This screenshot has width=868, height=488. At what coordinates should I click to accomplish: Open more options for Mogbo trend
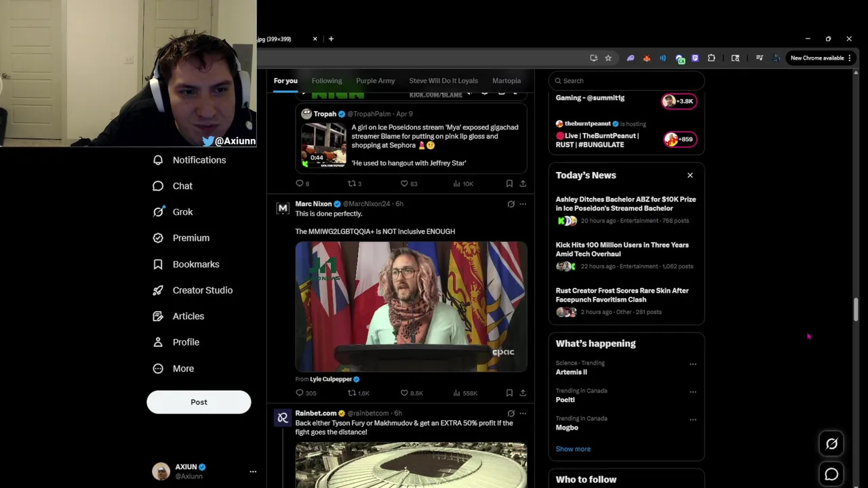692,420
